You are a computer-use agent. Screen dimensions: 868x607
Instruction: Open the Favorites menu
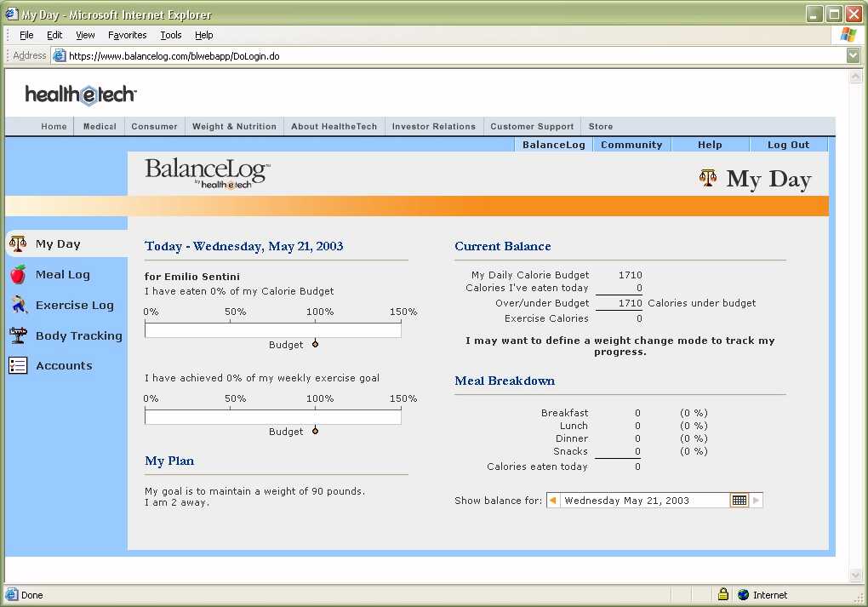click(127, 35)
